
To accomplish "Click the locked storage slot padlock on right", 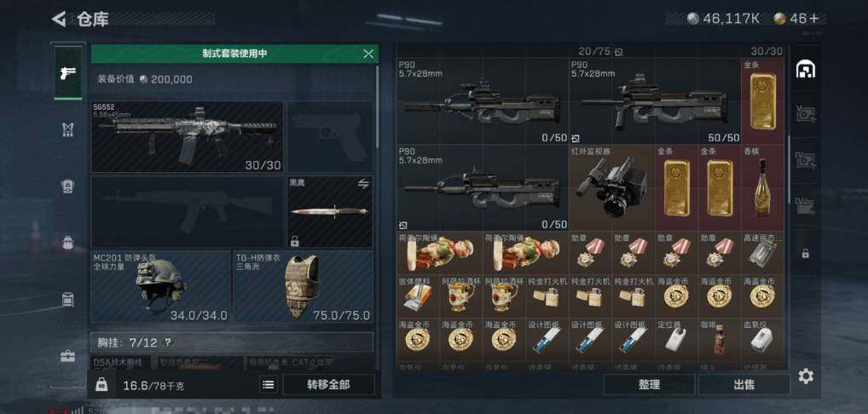I will tap(806, 254).
